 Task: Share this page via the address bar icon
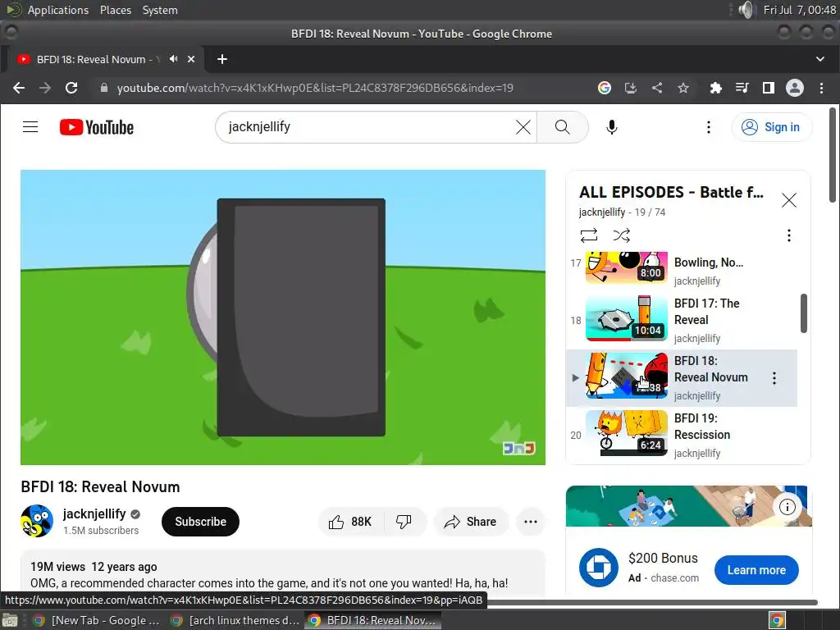coord(657,88)
